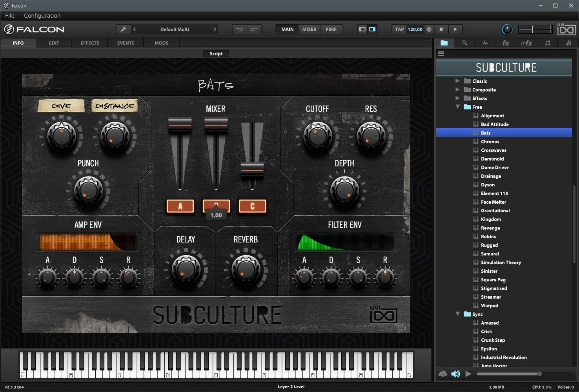Open the file browser folder tab
Screen dimensions: 579x392
tap(444, 43)
